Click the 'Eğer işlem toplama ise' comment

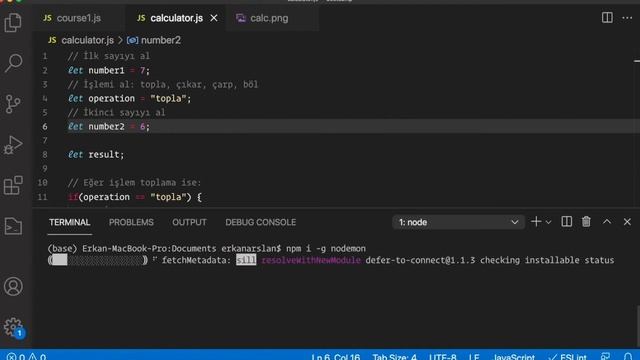point(134,182)
